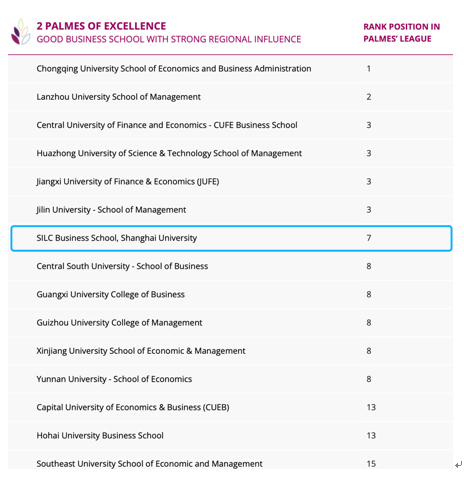Click the Rank Position in Palmes' League header
464x484 pixels.
click(401, 33)
